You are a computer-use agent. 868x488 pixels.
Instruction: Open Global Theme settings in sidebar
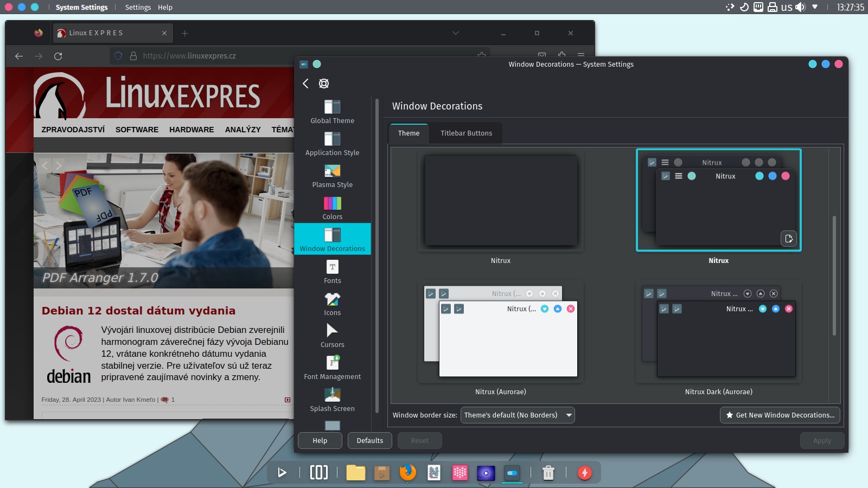point(333,112)
